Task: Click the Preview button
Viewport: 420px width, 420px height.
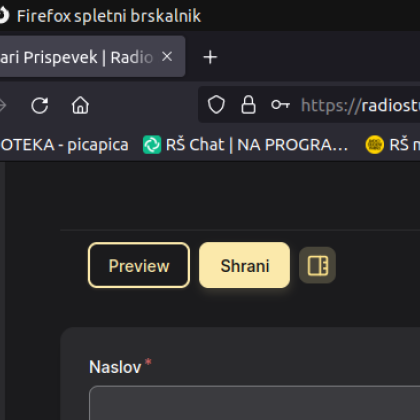Action: [139, 265]
